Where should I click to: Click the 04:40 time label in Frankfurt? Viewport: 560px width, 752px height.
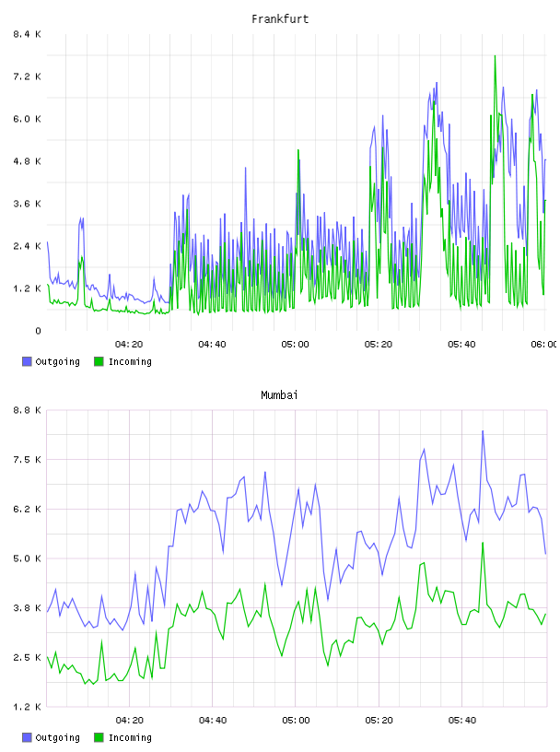tap(212, 345)
